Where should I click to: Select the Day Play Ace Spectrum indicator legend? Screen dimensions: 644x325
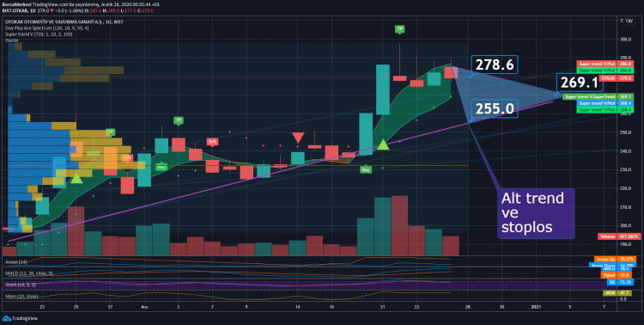click(47, 28)
